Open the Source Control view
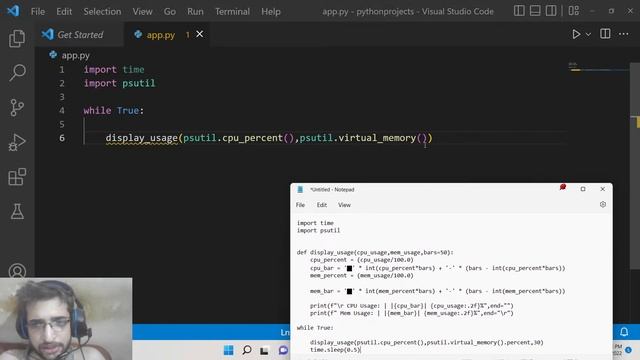The image size is (640, 360). coord(17,108)
